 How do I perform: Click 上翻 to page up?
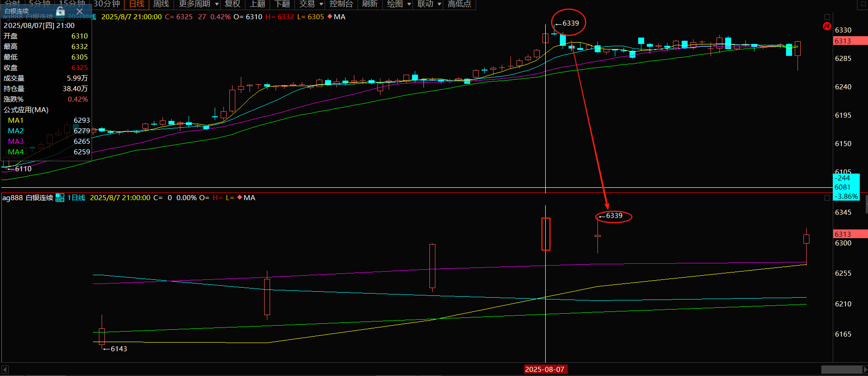257,4
